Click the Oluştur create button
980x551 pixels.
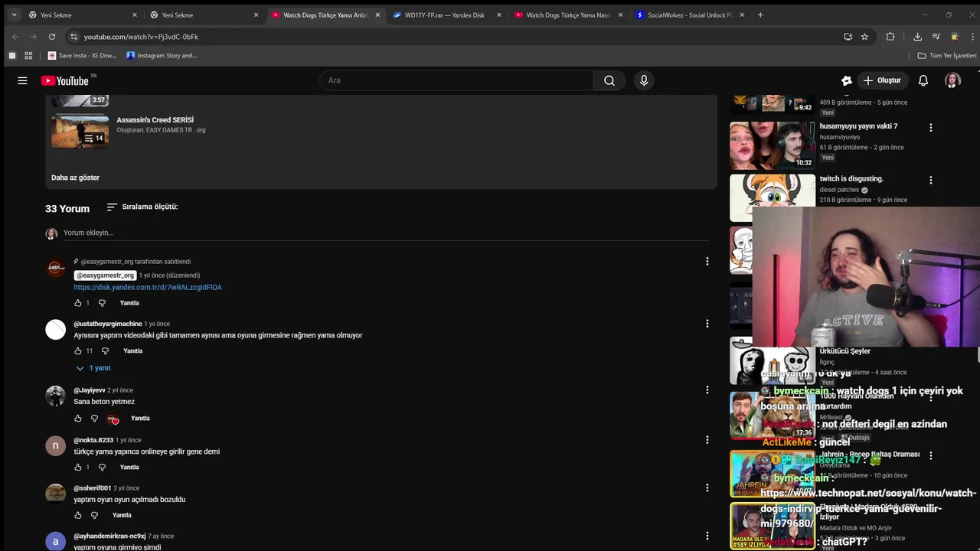click(881, 80)
